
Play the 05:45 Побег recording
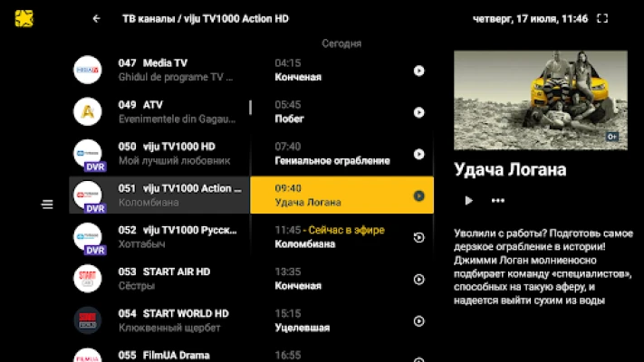click(x=418, y=112)
